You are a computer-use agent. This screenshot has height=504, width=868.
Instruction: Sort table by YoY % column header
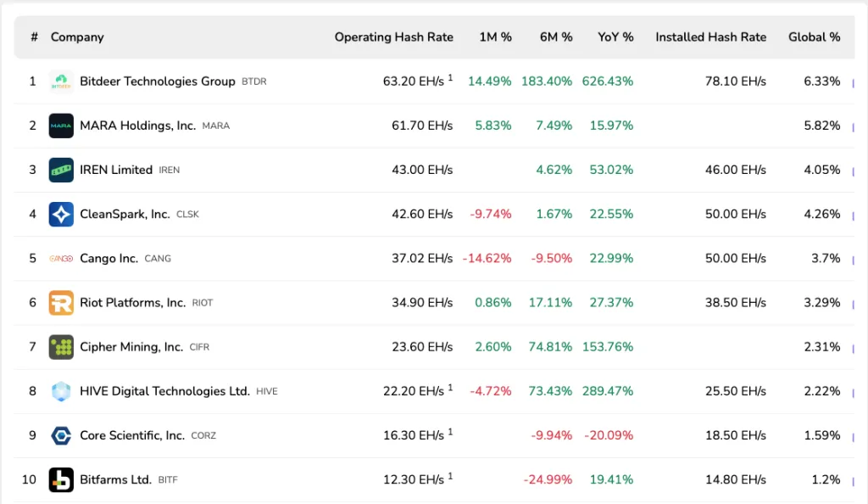coord(615,37)
